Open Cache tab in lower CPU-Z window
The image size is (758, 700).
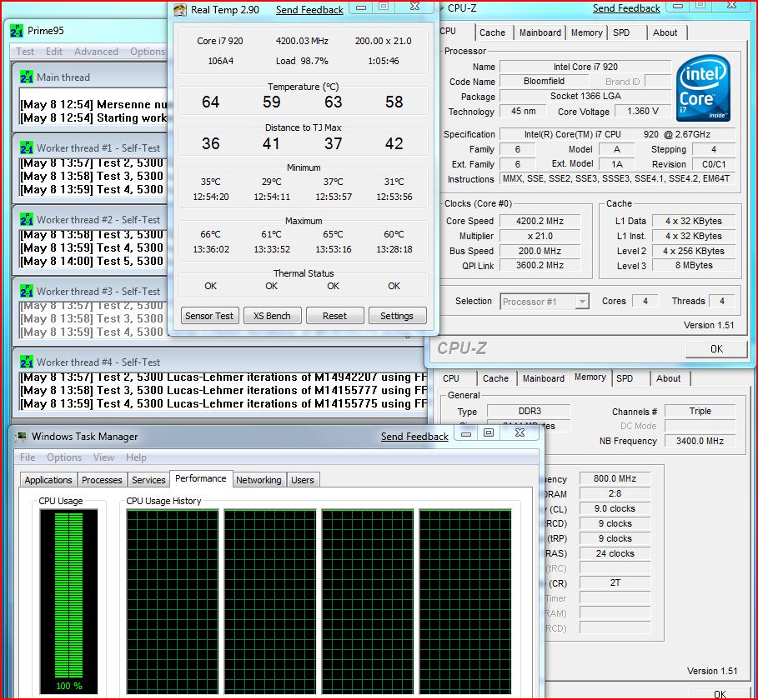(x=496, y=378)
